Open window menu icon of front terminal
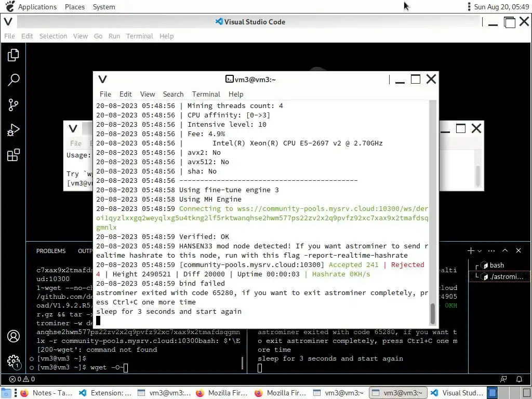532x399 pixels. click(102, 79)
